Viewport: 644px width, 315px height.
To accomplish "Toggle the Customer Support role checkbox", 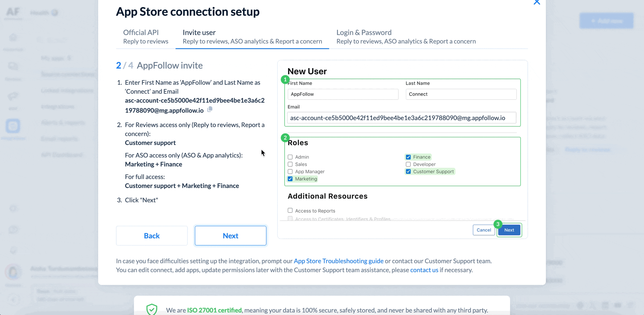I will click(x=408, y=172).
